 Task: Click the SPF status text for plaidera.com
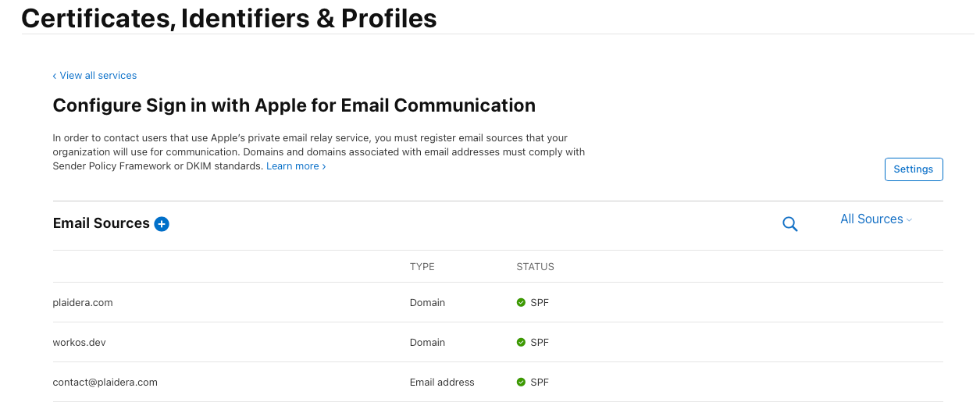[540, 303]
